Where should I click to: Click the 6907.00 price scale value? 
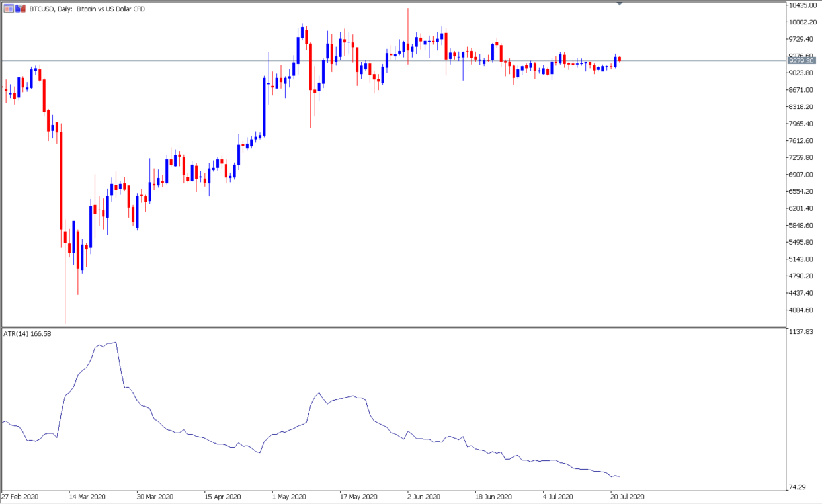pyautogui.click(x=801, y=175)
